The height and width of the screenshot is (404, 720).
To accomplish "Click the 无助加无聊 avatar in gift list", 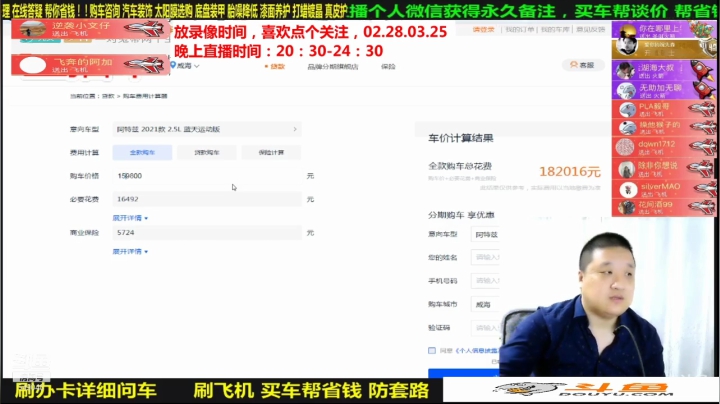I will [625, 90].
